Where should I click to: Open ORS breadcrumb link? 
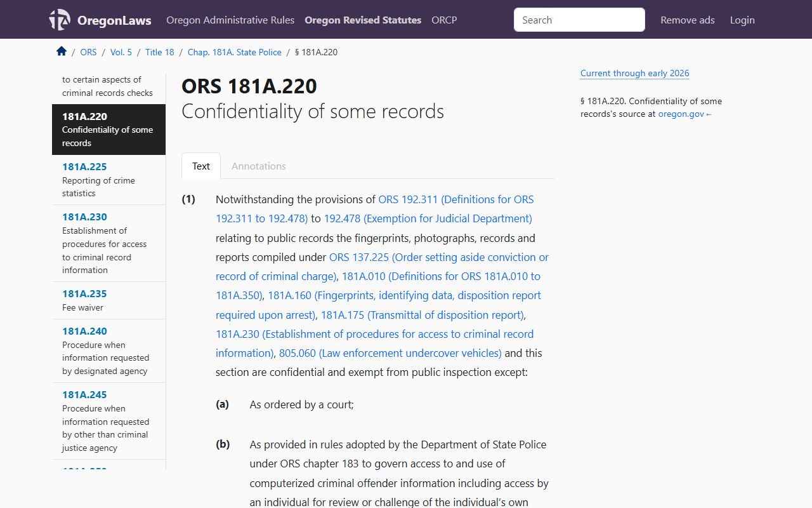pyautogui.click(x=88, y=52)
